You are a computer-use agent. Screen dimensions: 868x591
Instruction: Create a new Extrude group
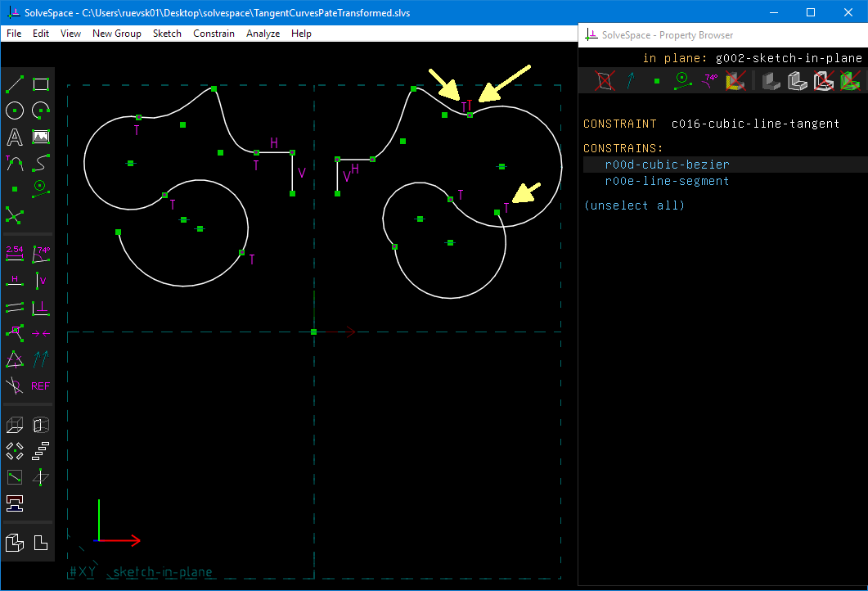[15, 425]
